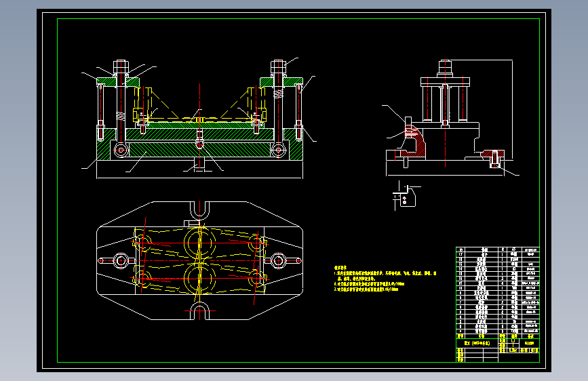The width and height of the screenshot is (588, 381).
Task: Select the upper U-shaped slot in plan view
Action: coord(199,210)
